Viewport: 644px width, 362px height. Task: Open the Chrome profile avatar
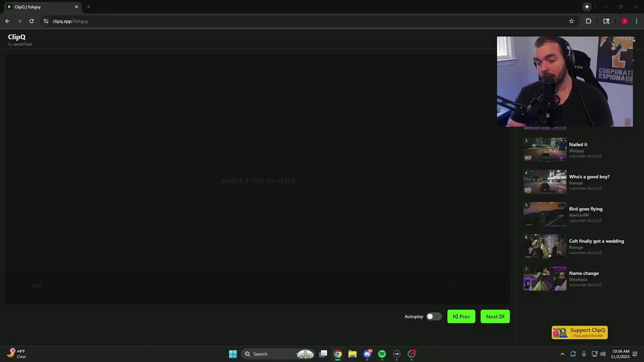pos(624,21)
